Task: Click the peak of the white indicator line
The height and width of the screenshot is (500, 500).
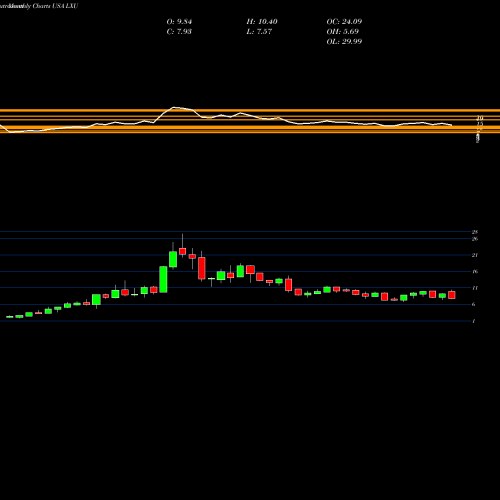Action: coord(173,107)
